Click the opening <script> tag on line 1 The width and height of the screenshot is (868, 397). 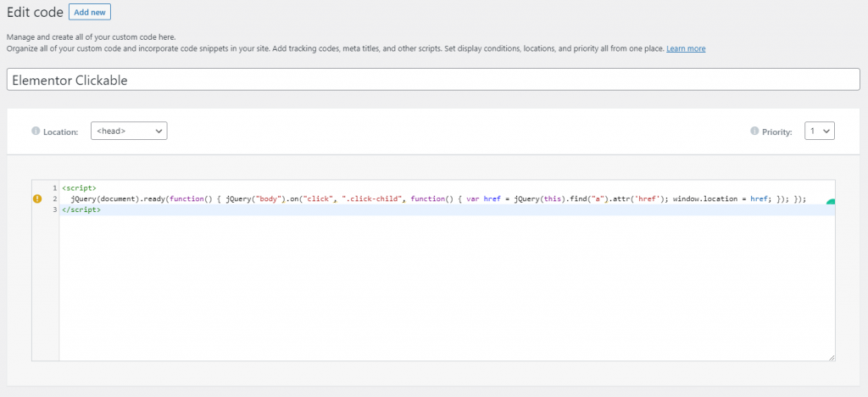79,188
